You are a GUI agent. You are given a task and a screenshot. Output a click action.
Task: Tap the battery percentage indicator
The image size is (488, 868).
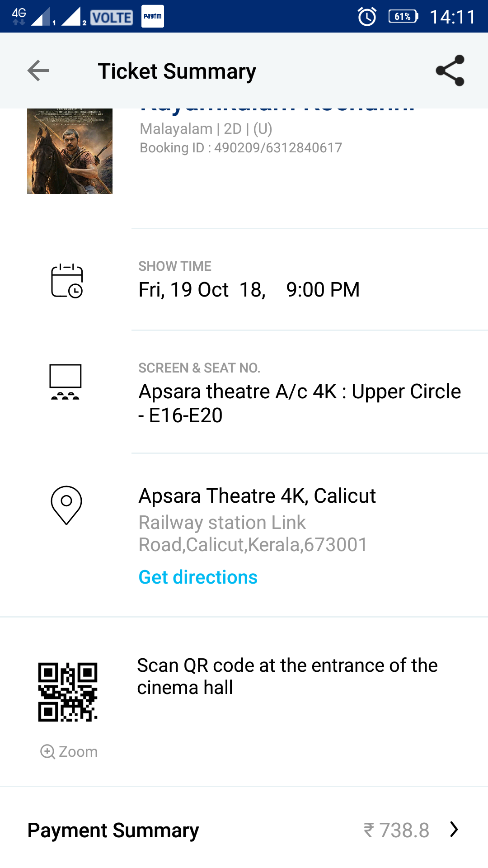pyautogui.click(x=403, y=17)
